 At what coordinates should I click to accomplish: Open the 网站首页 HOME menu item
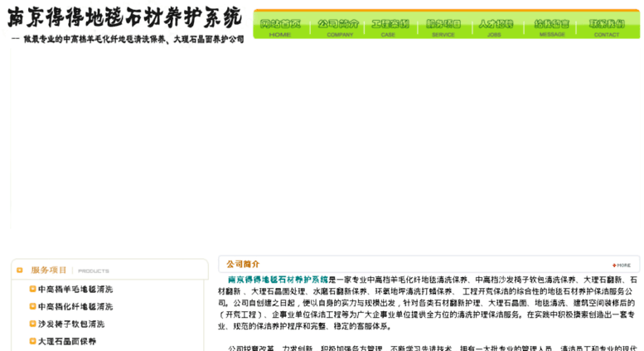pos(280,28)
